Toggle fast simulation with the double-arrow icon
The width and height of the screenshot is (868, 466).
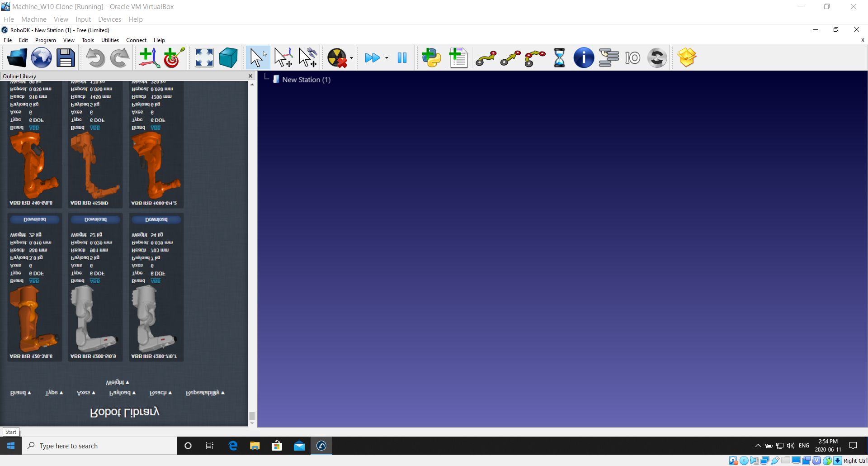click(x=372, y=58)
